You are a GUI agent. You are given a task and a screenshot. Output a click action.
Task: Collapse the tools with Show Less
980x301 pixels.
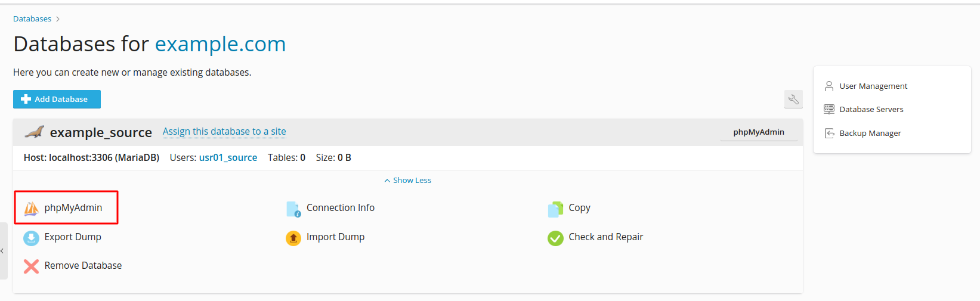(408, 181)
